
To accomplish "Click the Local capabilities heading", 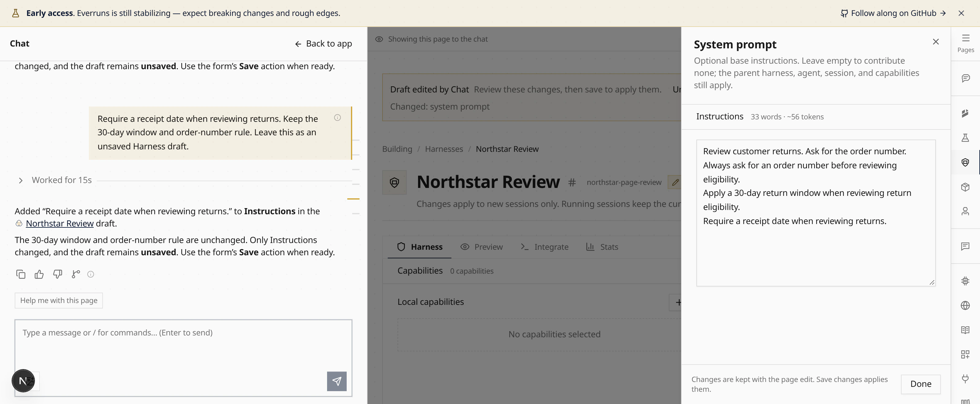I will [x=431, y=302].
